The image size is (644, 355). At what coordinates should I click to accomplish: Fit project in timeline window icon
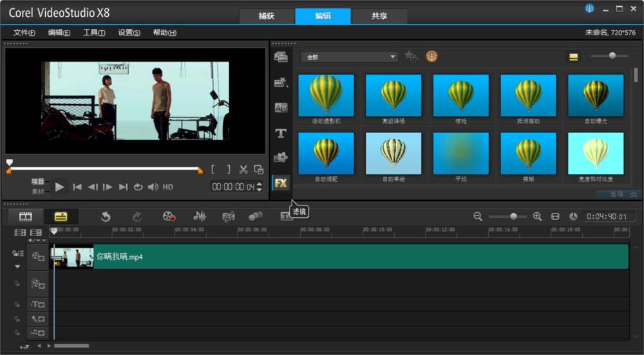click(x=555, y=217)
